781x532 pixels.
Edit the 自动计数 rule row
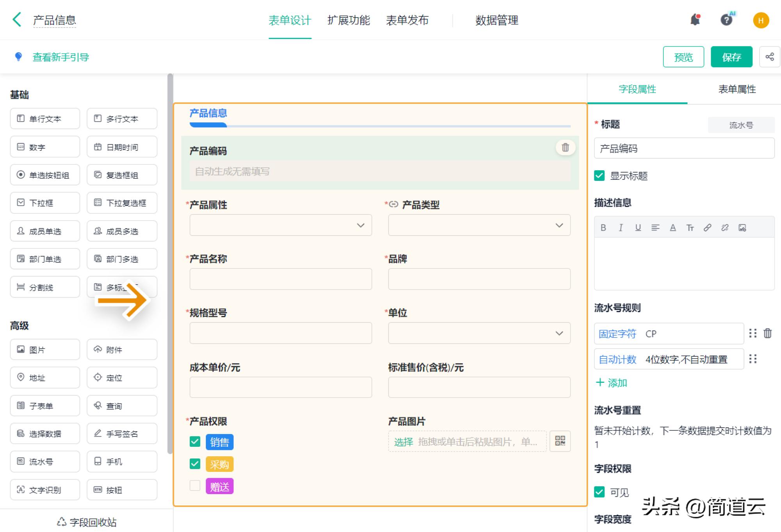click(669, 359)
